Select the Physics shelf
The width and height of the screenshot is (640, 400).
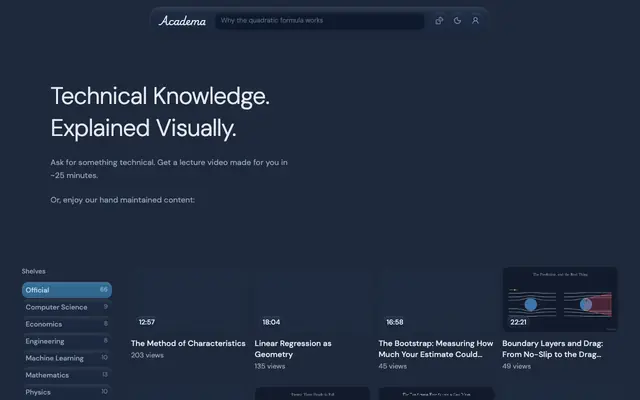click(67, 392)
